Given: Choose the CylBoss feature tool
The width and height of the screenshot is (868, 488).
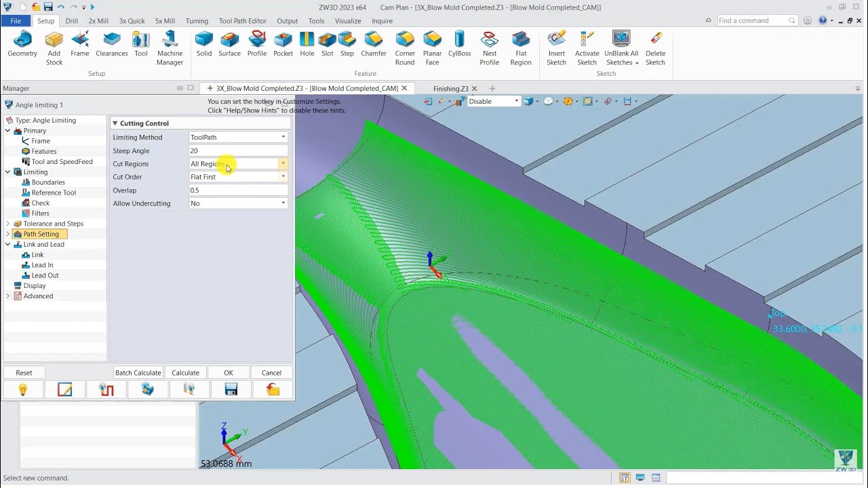Looking at the screenshot, I should pos(460,44).
